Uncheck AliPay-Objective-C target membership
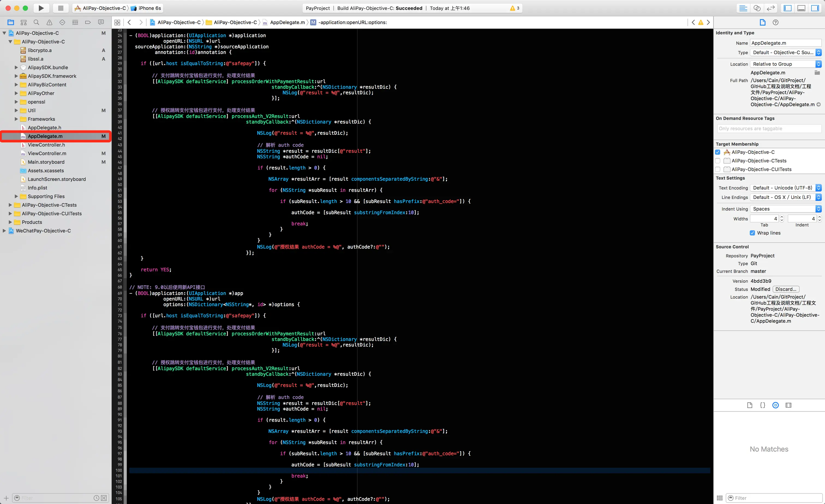Screen dimensions: 825x504 point(718,152)
